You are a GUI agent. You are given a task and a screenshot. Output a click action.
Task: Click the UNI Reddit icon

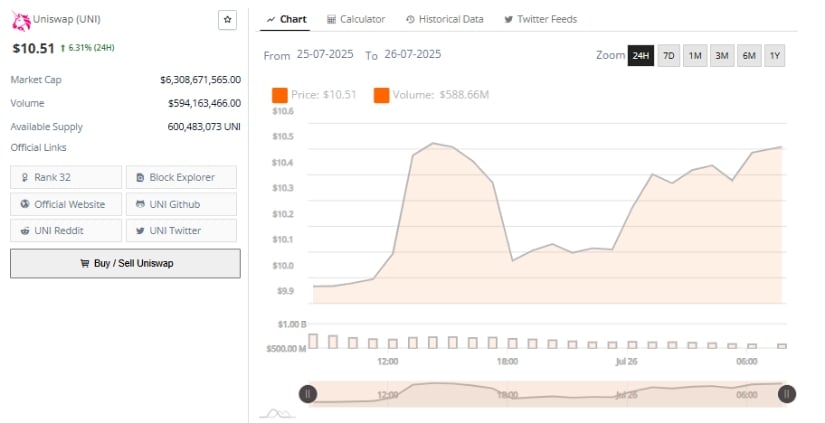25,230
